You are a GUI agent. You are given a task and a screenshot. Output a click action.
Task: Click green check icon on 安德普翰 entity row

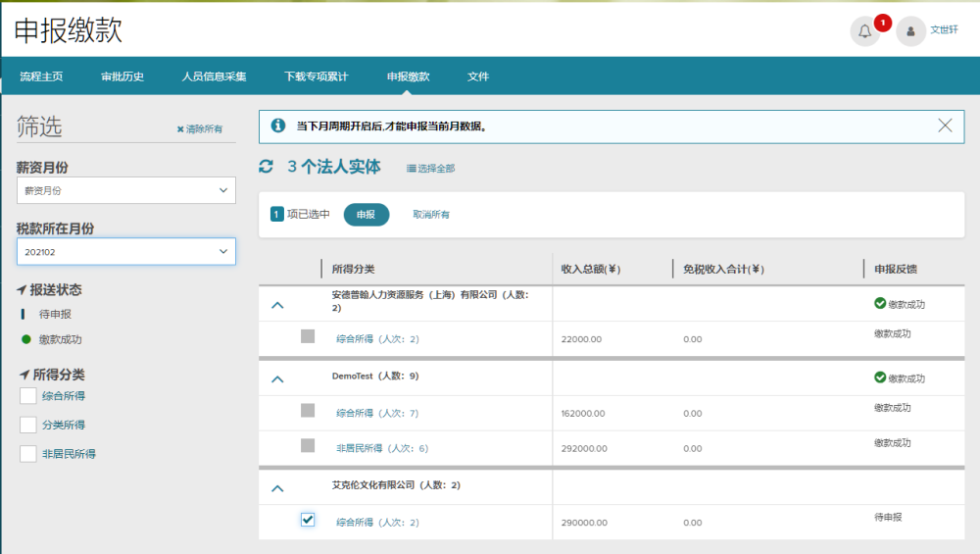click(880, 303)
